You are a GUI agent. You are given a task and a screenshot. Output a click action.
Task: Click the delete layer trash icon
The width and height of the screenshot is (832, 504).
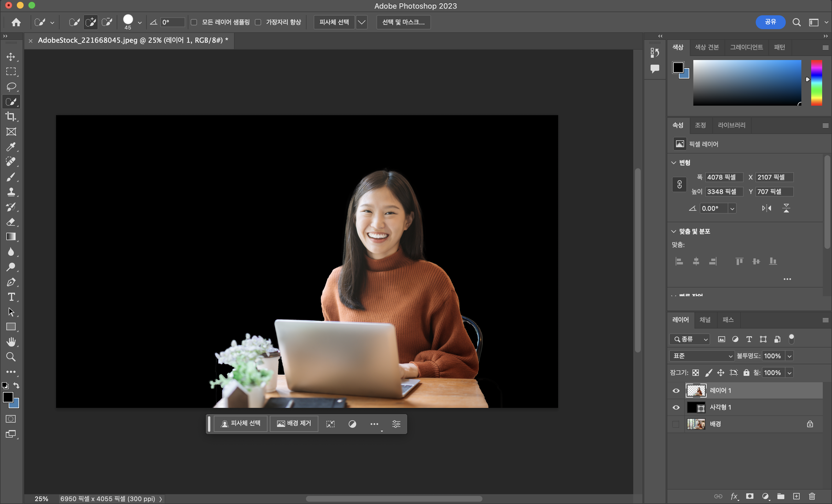pos(812,496)
